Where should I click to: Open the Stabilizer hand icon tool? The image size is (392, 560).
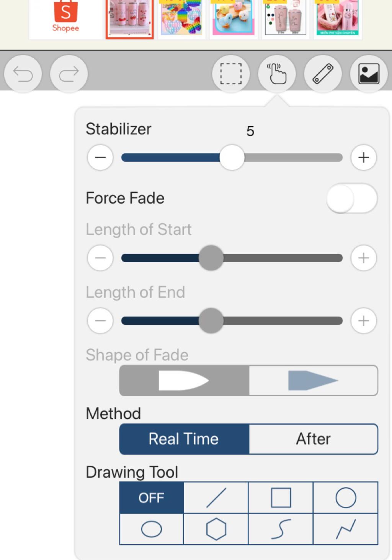coord(277,74)
